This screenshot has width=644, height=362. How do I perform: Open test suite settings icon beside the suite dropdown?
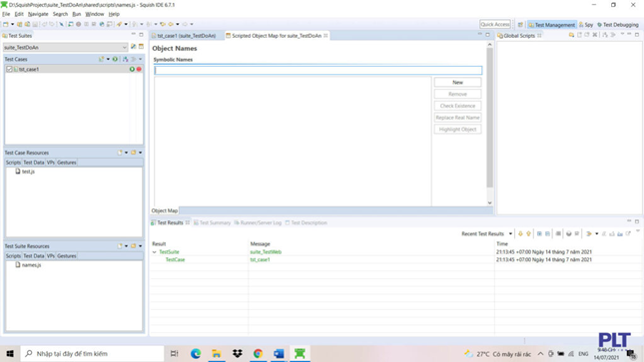point(134,47)
